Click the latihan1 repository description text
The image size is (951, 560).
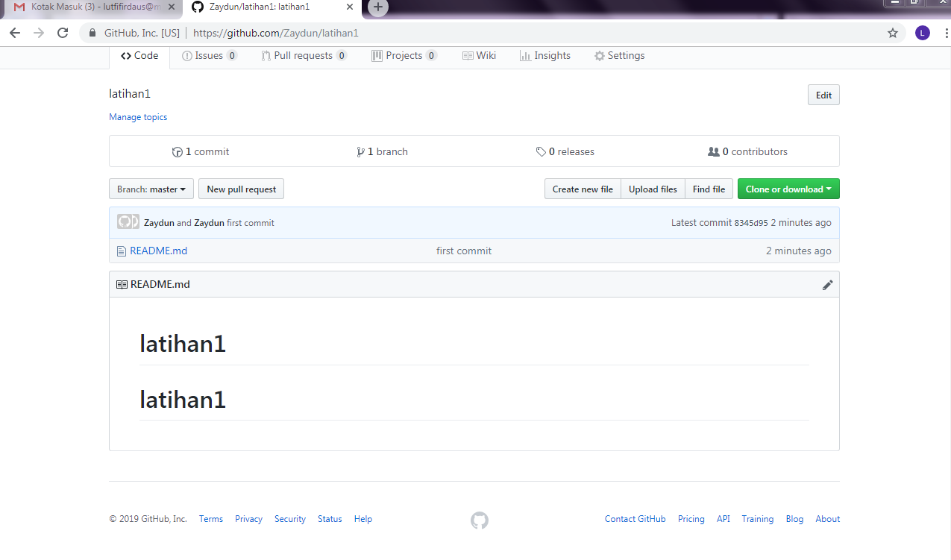pos(130,94)
